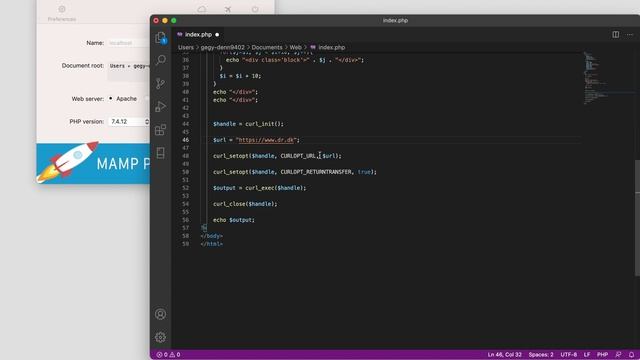Click line number 52 in gutter
640x360 pixels.
(186, 188)
